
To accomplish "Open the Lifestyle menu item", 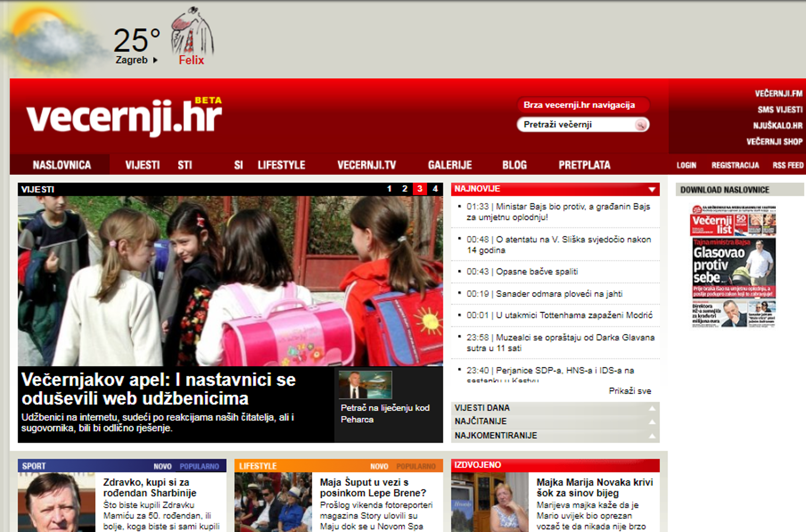I will 281,165.
